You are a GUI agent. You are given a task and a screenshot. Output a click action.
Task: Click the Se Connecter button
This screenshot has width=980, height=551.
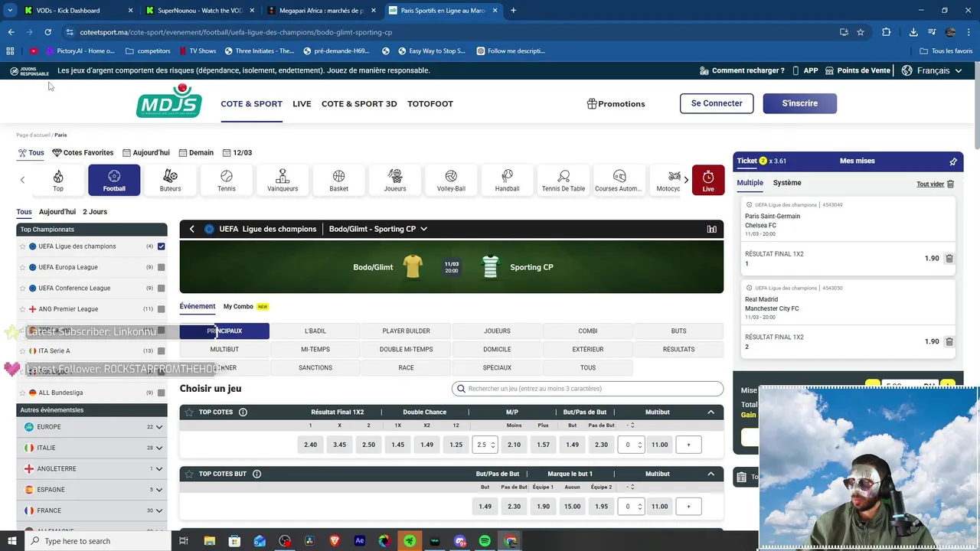(x=717, y=103)
